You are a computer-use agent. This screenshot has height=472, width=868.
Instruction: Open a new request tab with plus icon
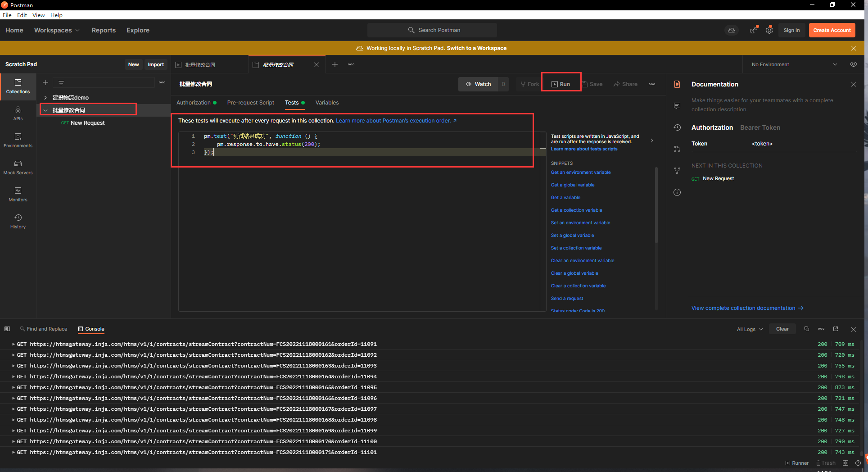tap(335, 64)
